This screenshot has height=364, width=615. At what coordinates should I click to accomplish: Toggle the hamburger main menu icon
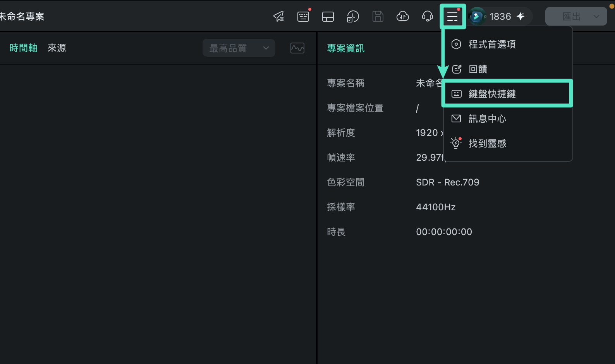(452, 17)
